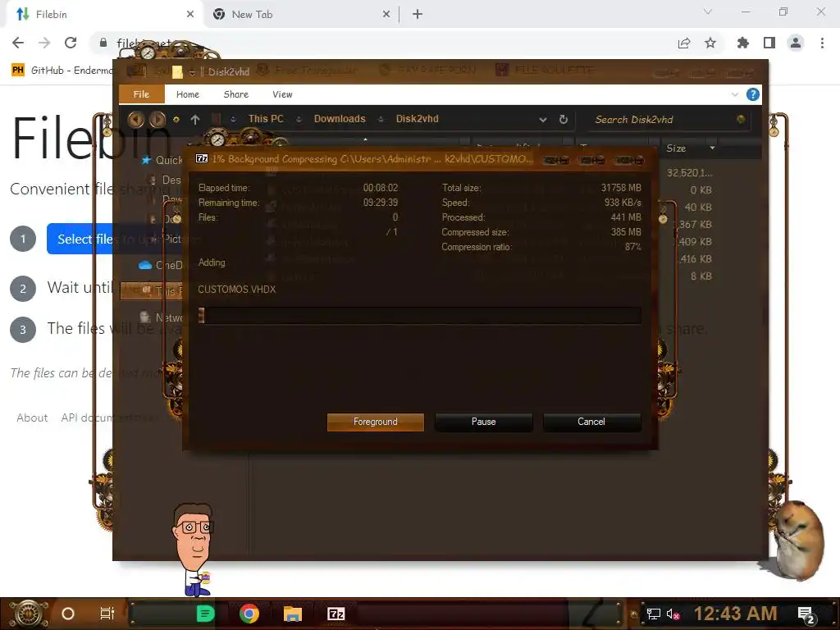Switch to 7-Zip from taskbar
Screen dimensions: 840x630
tap(336, 614)
